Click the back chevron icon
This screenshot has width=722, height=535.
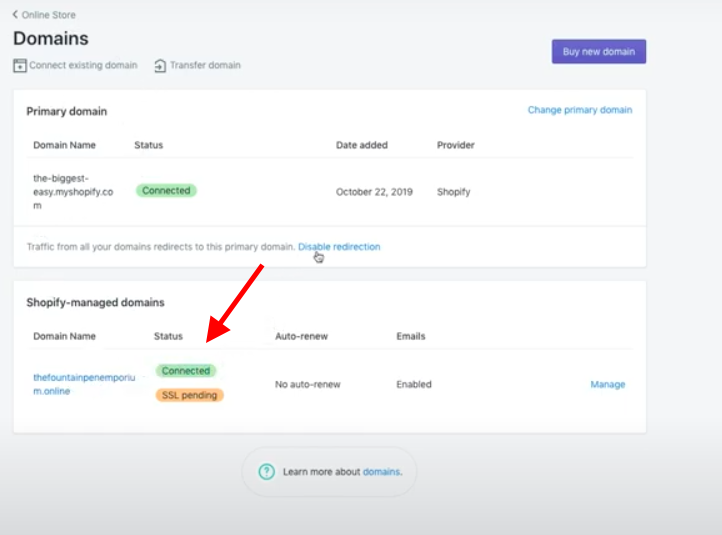(15, 14)
